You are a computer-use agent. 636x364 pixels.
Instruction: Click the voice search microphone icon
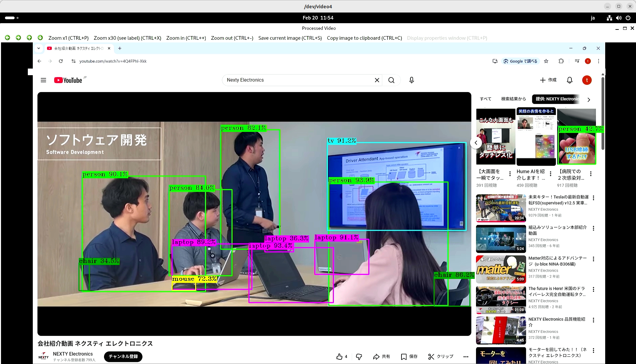click(x=411, y=80)
